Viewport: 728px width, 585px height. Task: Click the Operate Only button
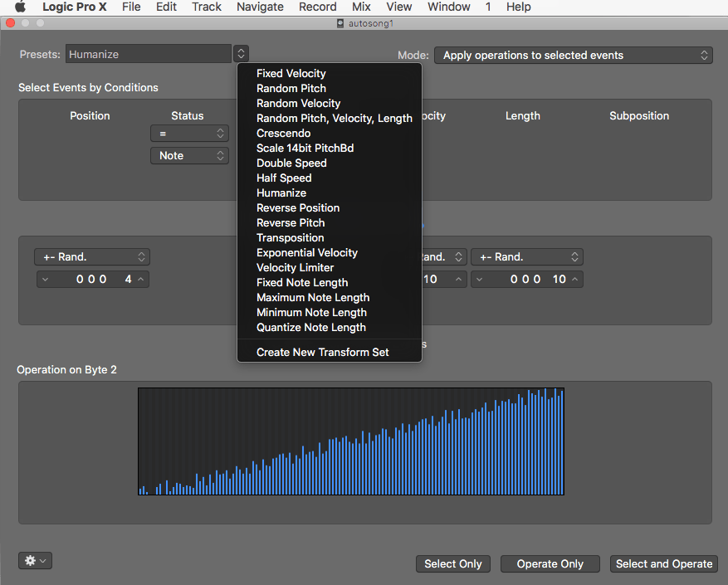pyautogui.click(x=550, y=563)
